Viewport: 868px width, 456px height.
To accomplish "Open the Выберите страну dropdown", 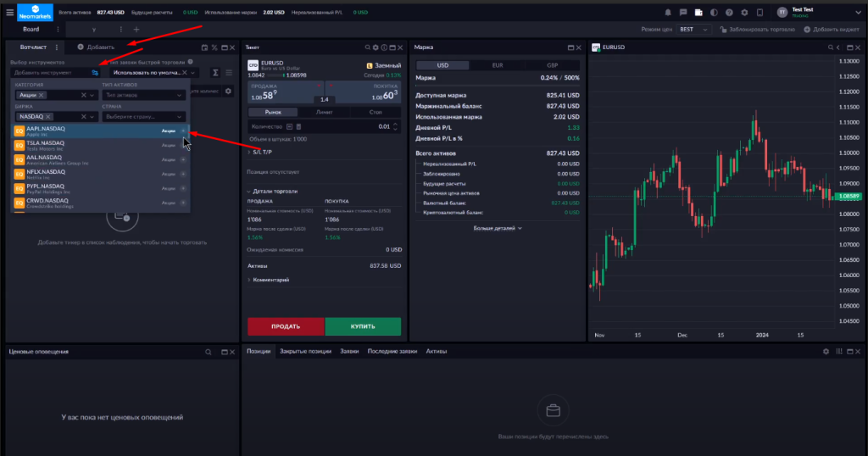I will (143, 117).
